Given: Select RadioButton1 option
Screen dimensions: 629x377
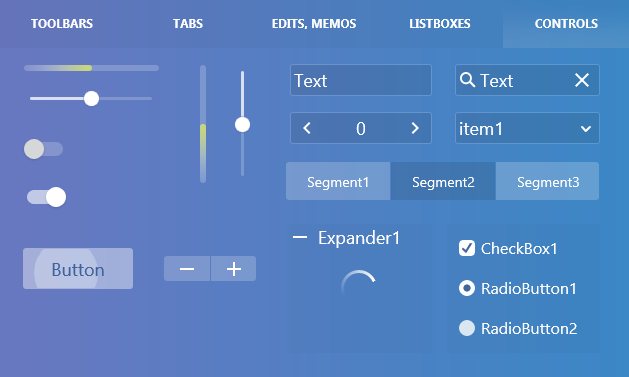Looking at the screenshot, I should (x=467, y=288).
